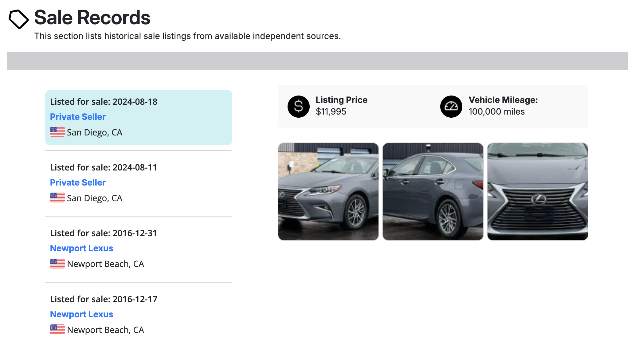The width and height of the screenshot is (635, 364).
Task: Open the front grille close-up photo
Action: point(538,191)
